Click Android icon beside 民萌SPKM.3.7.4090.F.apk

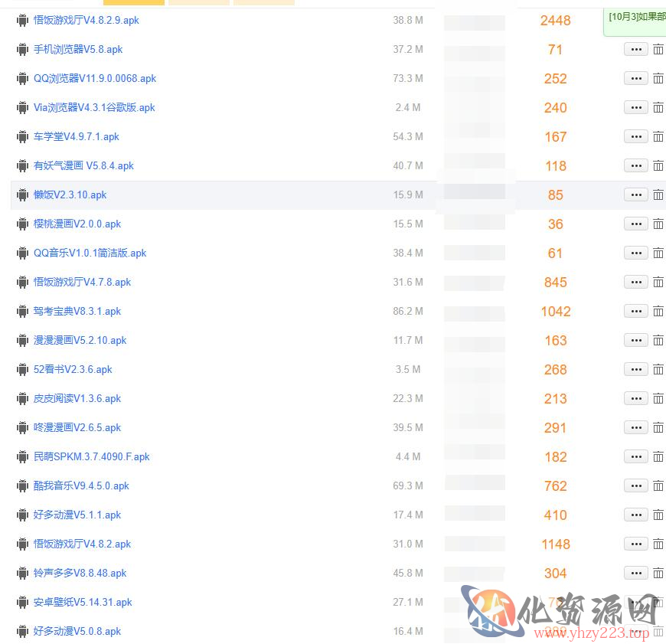22,457
